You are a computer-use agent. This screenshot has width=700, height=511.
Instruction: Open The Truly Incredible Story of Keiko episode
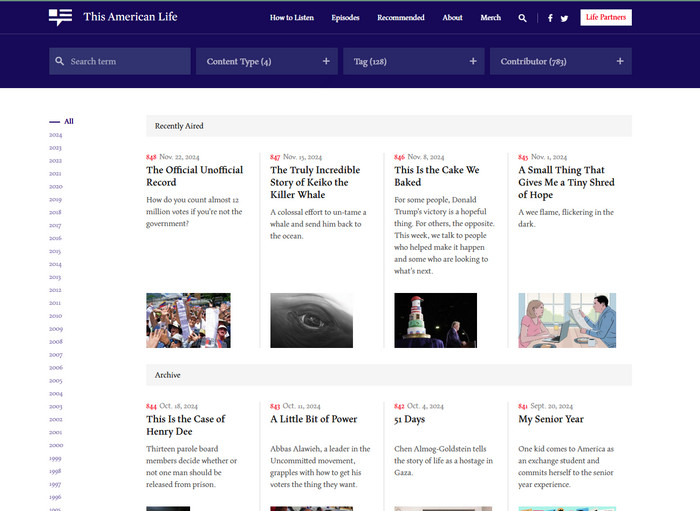(x=315, y=182)
